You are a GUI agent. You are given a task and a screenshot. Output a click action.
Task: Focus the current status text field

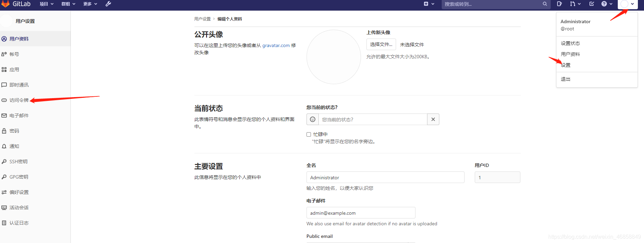(373, 119)
